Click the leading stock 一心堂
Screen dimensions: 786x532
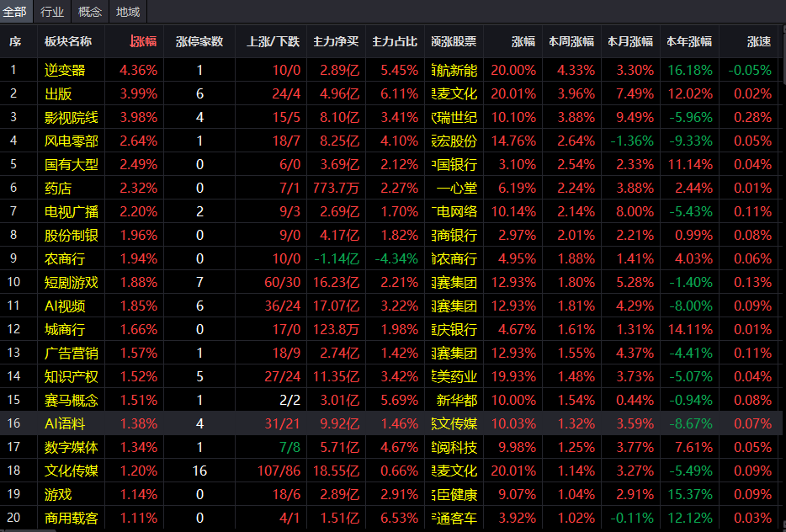click(x=457, y=188)
